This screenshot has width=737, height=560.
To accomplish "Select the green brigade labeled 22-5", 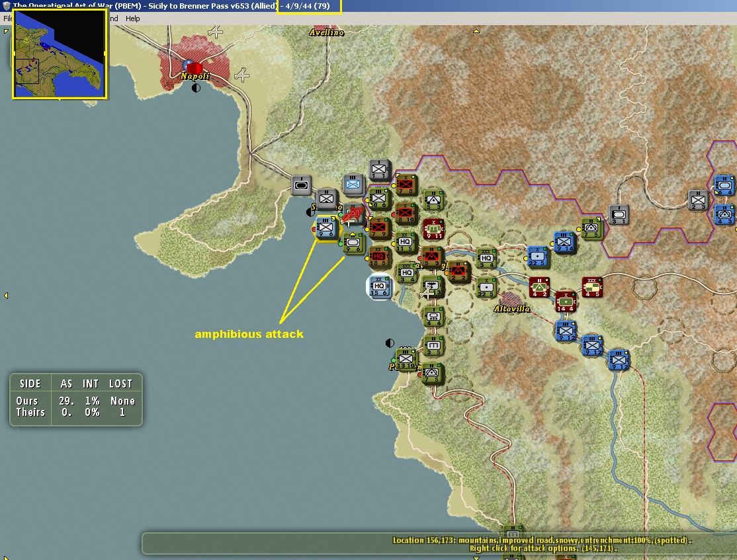I will [x=486, y=288].
